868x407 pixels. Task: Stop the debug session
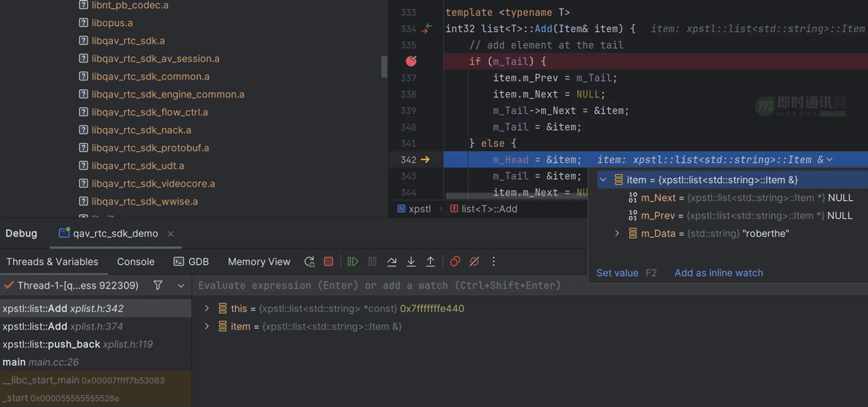click(x=328, y=262)
